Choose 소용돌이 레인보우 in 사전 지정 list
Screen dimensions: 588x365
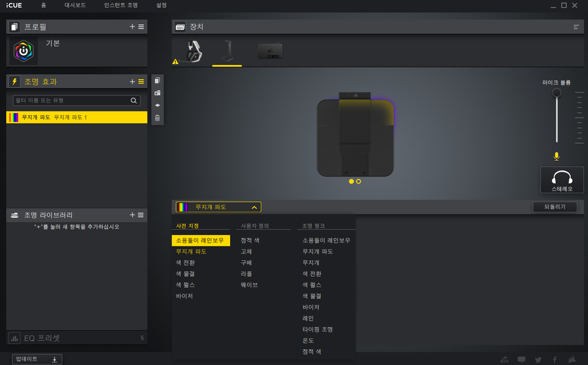[201, 240]
